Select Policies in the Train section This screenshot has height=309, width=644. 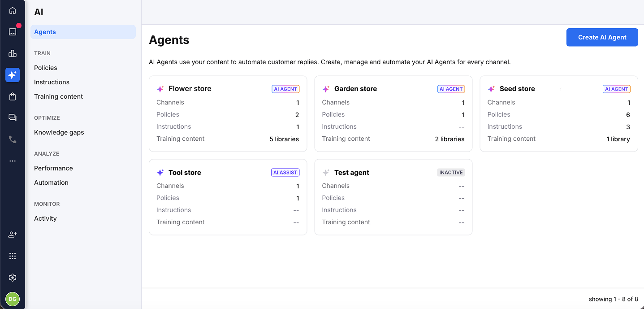click(x=46, y=68)
